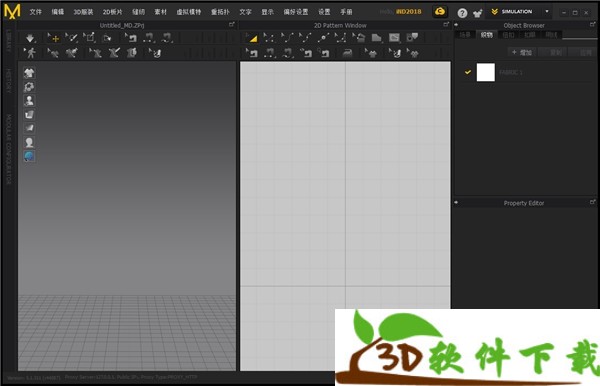Viewport: 600px width, 386px height.
Task: Click the shirt icon beside the help button
Action: [x=477, y=14]
